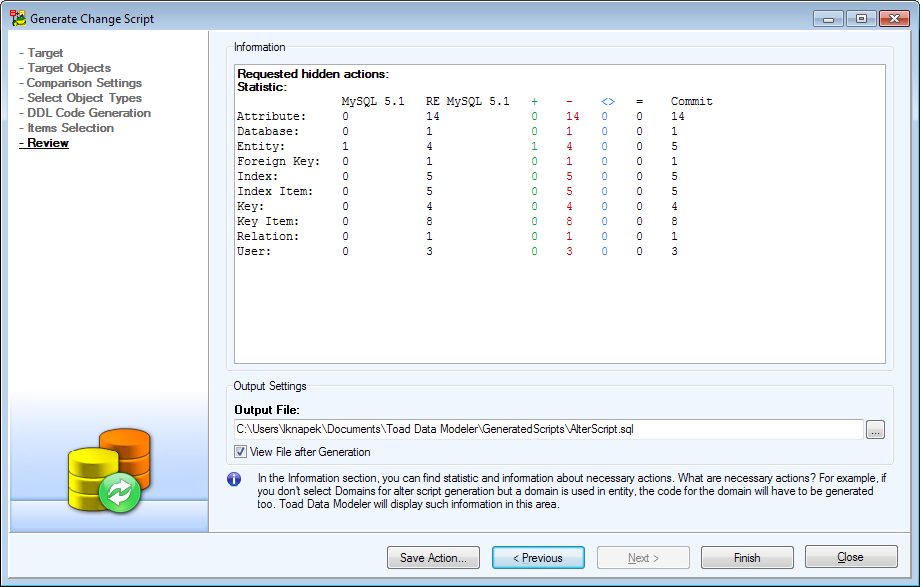Viewport: 920px width, 587px height.
Task: Click the 'Key:' statistic row label
Action: (250, 207)
